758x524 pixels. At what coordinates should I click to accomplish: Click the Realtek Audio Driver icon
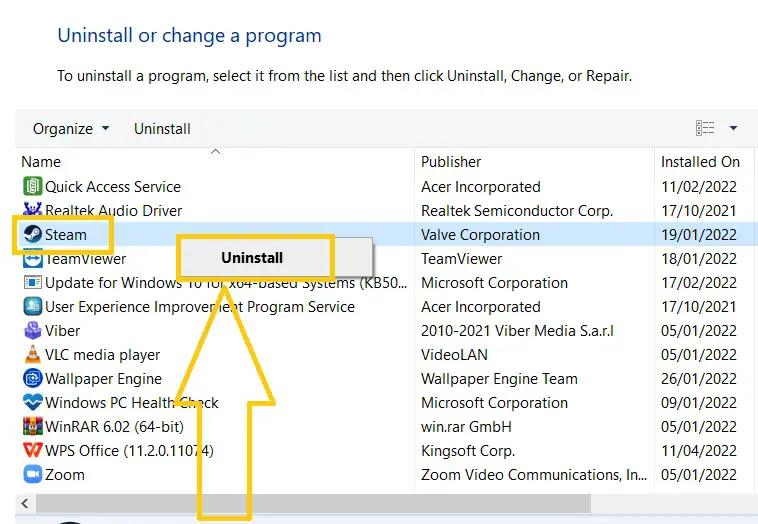(x=32, y=209)
